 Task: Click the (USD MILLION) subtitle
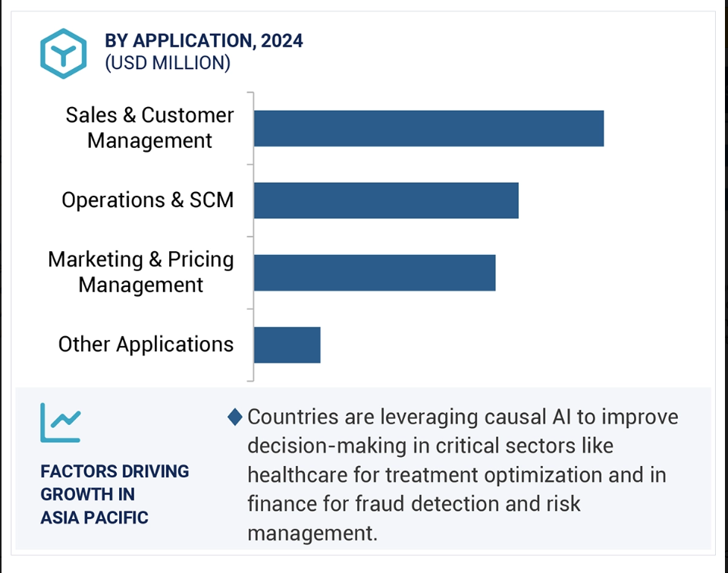(168, 63)
